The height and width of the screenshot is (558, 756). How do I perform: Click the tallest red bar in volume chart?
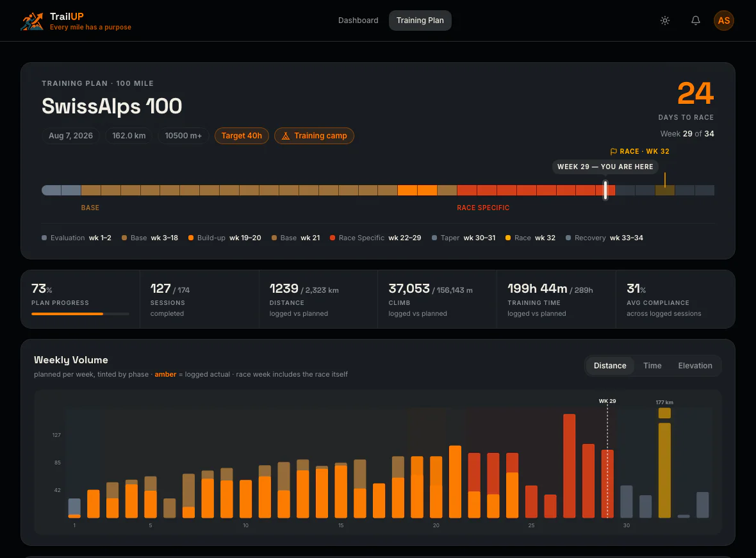[570, 466]
